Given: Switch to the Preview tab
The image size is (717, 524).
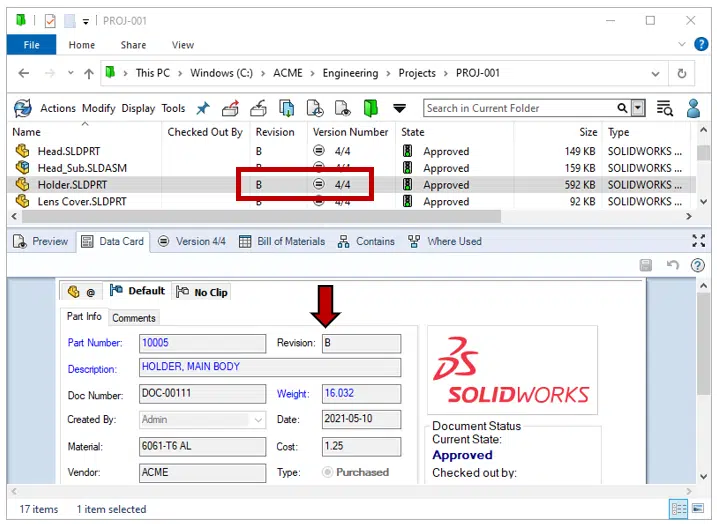Looking at the screenshot, I should coord(40,241).
